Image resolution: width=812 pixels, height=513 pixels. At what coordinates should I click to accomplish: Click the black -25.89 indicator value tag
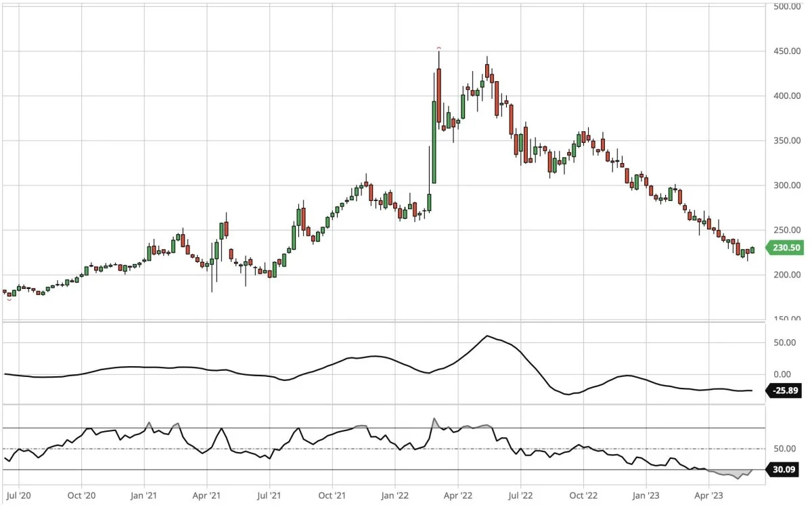tap(784, 390)
